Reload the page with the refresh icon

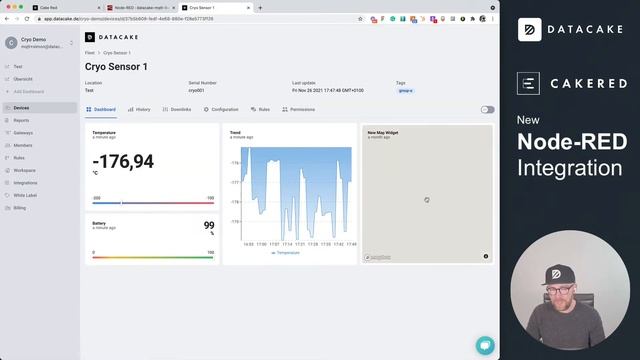(x=27, y=19)
